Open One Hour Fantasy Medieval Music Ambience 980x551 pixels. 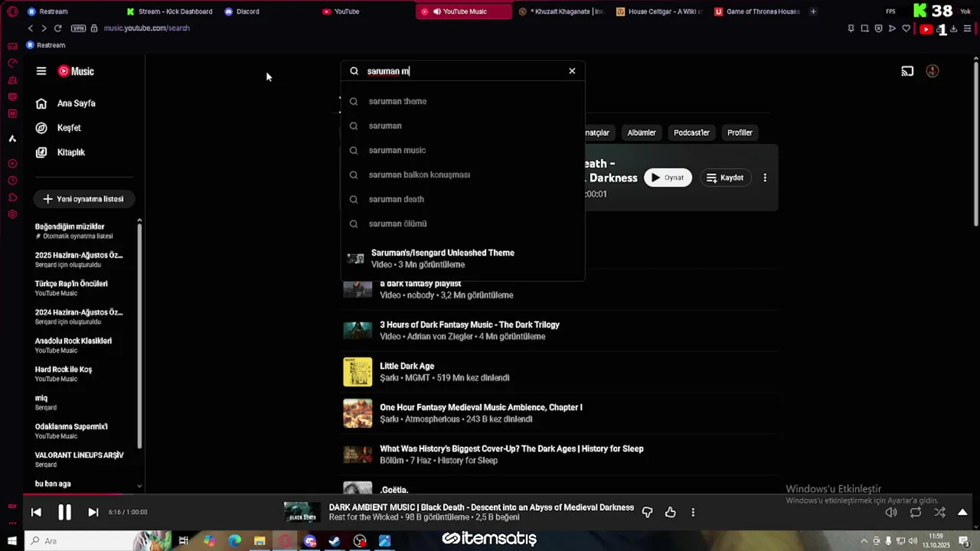tap(481, 407)
